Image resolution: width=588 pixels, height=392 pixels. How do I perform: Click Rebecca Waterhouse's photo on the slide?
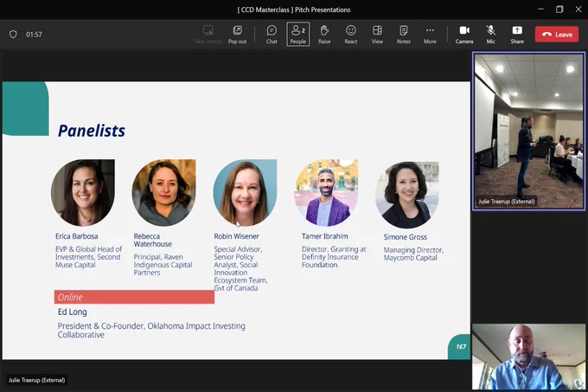pyautogui.click(x=164, y=192)
